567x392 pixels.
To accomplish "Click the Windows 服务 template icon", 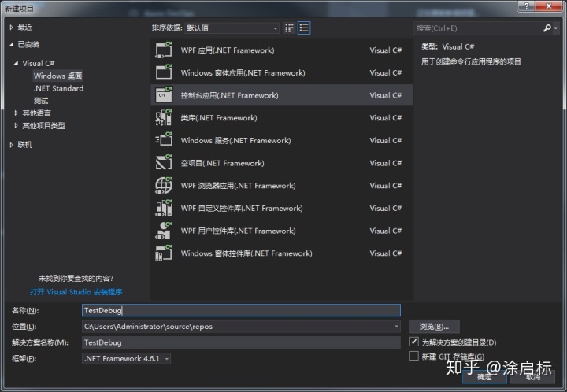I will coord(164,140).
